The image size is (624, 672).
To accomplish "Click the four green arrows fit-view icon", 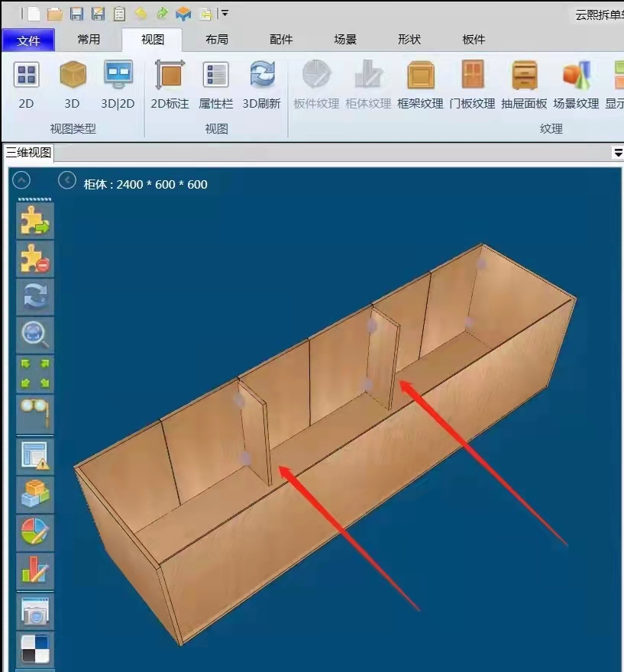I will (35, 372).
